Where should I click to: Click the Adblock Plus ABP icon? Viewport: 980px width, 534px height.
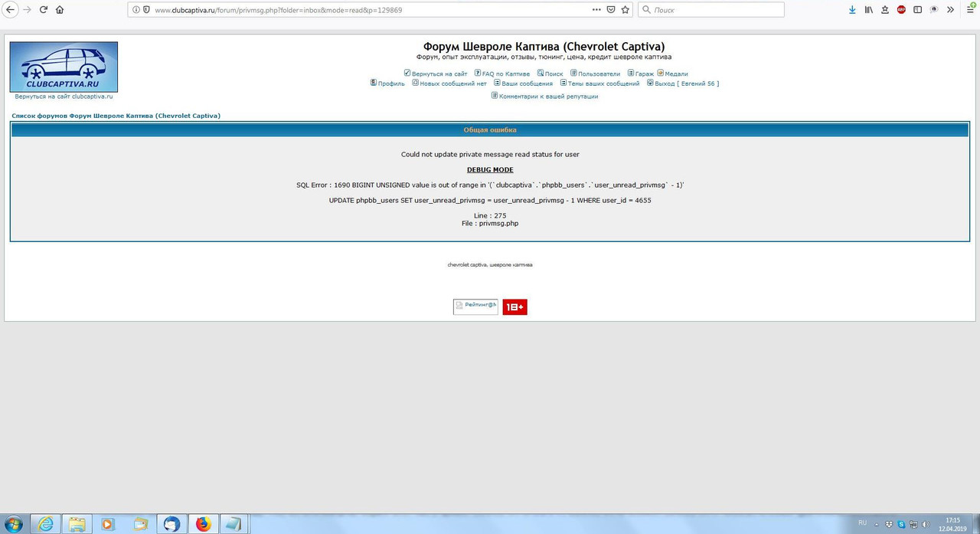(x=901, y=10)
